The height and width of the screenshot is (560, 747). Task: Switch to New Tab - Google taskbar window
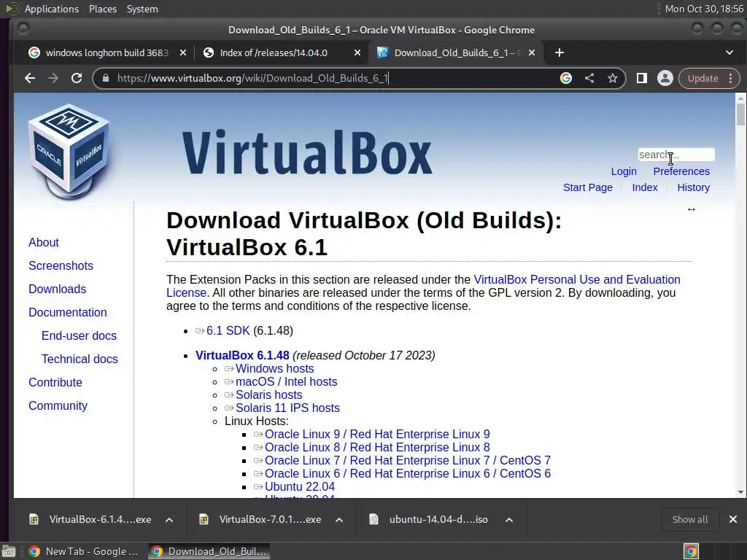[84, 551]
